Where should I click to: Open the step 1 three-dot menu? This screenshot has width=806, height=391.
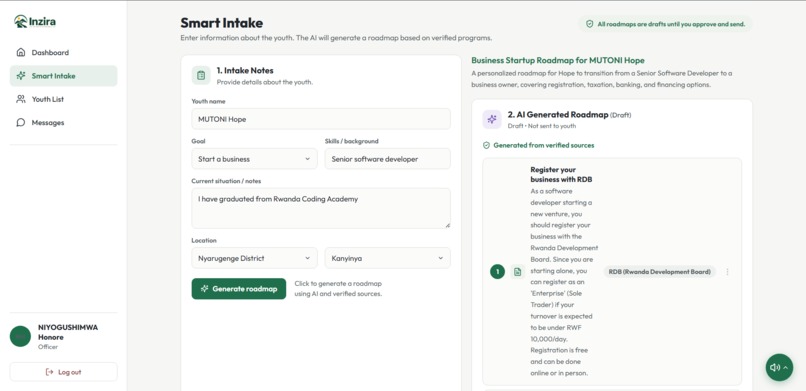pyautogui.click(x=727, y=272)
